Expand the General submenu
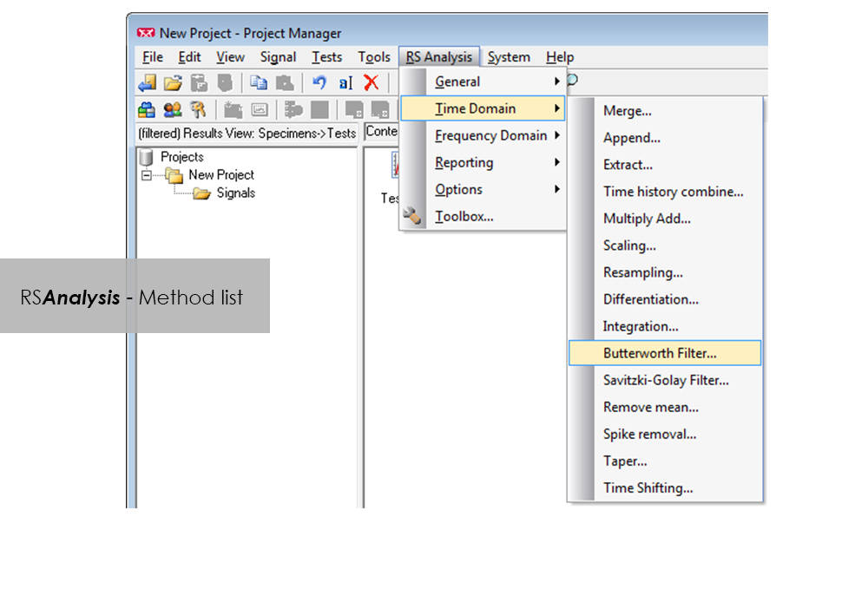The height and width of the screenshot is (615, 868). 457,82
